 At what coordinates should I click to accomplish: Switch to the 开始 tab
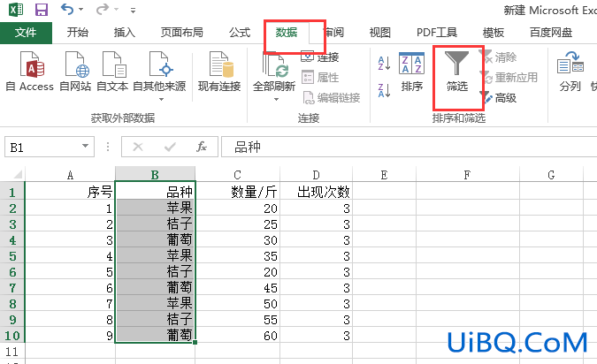(78, 33)
